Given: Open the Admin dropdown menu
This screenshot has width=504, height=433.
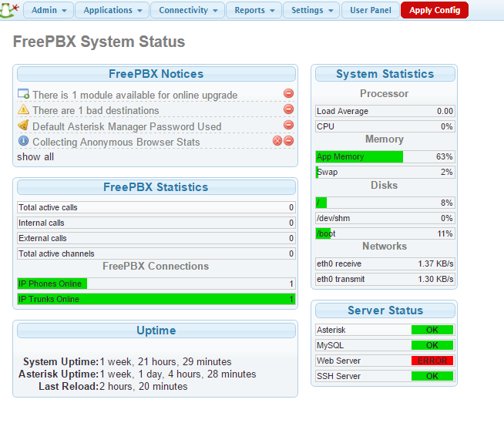Looking at the screenshot, I should coord(49,10).
